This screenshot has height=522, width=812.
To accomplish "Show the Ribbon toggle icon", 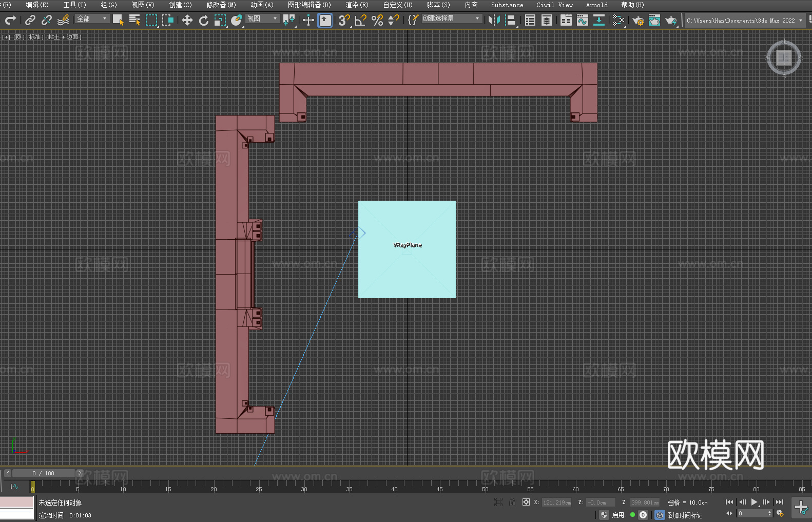I will pos(566,20).
